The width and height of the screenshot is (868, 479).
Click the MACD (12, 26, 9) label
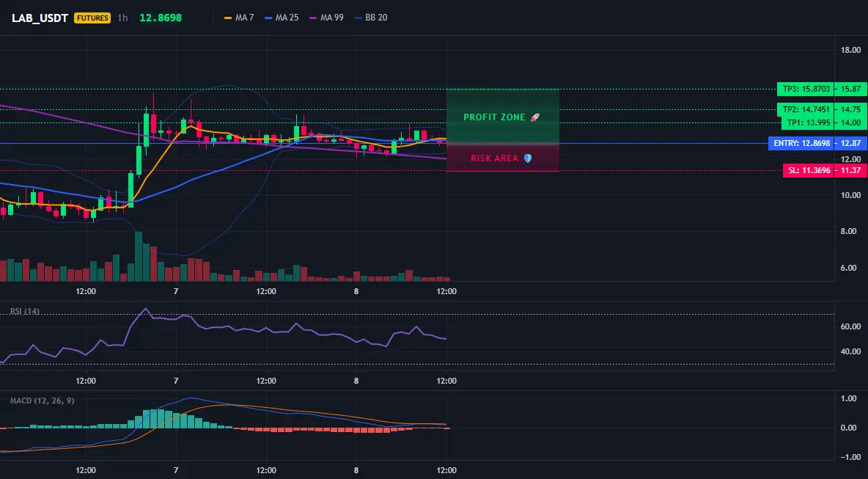pos(42,401)
